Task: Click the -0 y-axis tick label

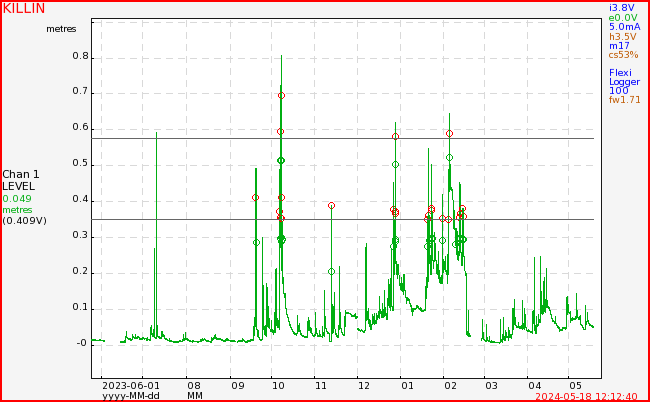Action: tap(82, 343)
